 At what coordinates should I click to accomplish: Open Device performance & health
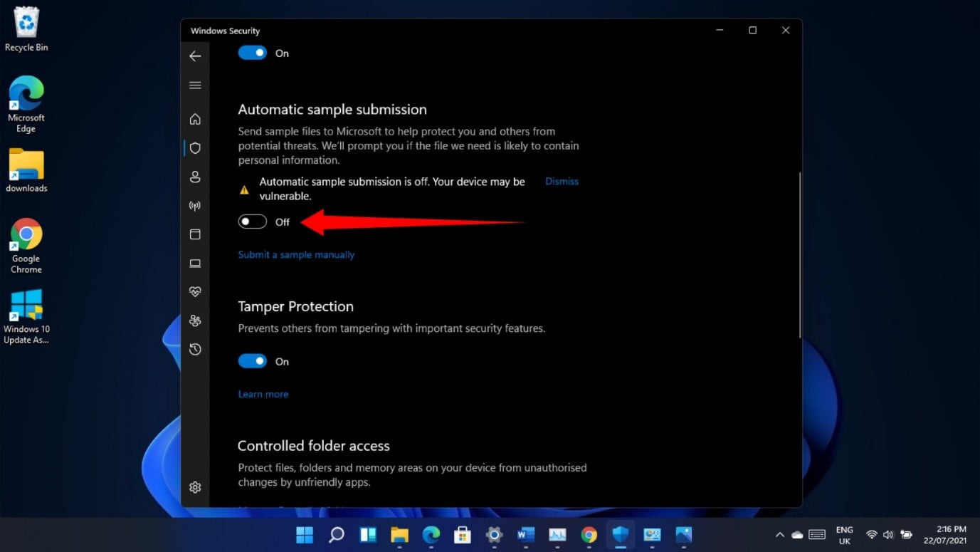(x=195, y=291)
